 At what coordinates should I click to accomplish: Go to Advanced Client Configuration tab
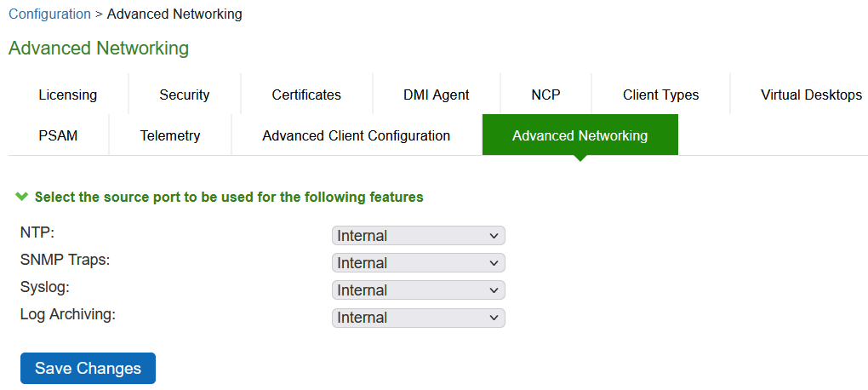(x=356, y=135)
